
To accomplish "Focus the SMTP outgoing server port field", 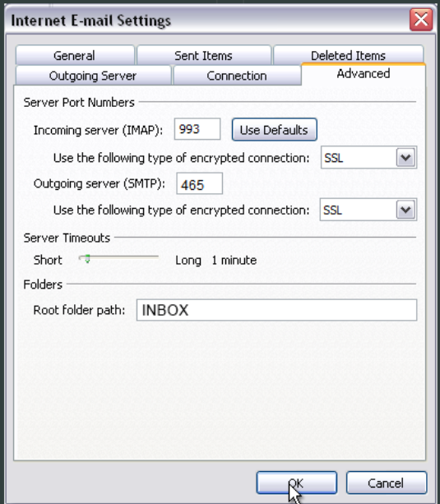I will (199, 184).
